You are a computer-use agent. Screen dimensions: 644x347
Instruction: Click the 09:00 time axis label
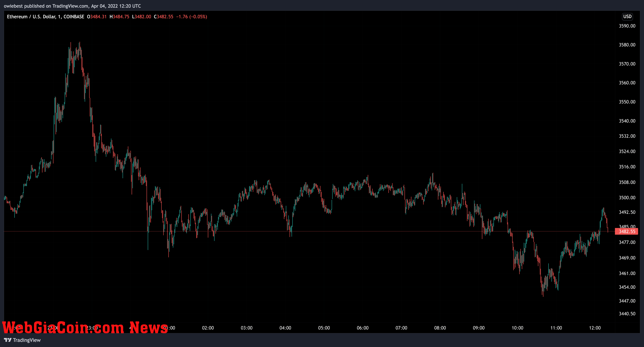pyautogui.click(x=479, y=328)
